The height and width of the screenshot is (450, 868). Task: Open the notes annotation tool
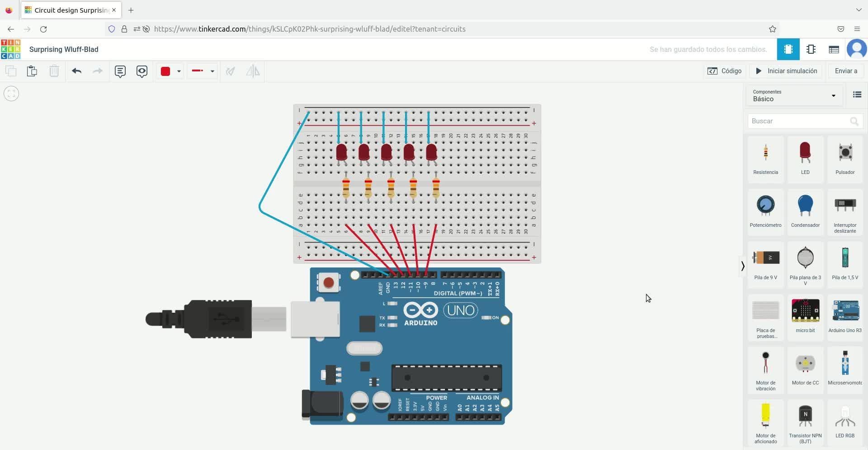[x=120, y=71]
